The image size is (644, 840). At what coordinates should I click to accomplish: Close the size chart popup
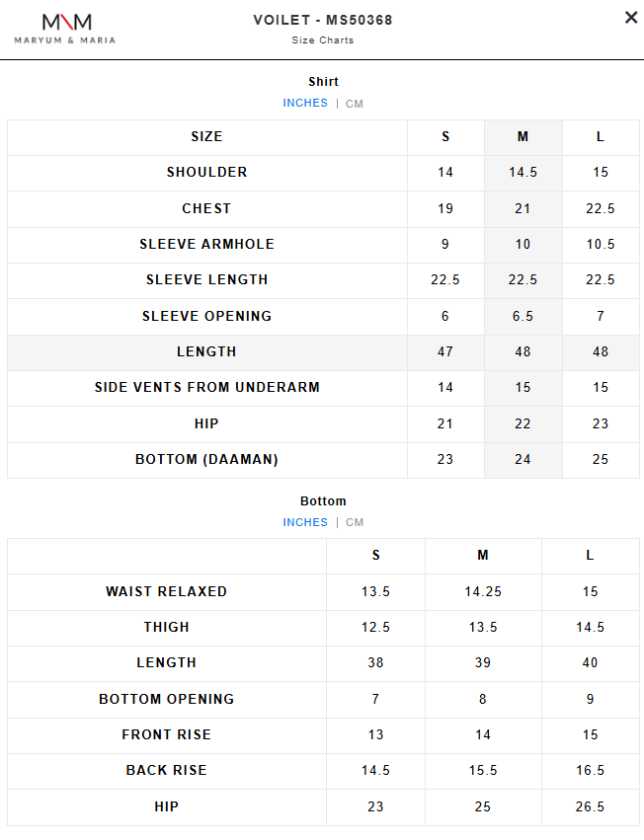[631, 18]
